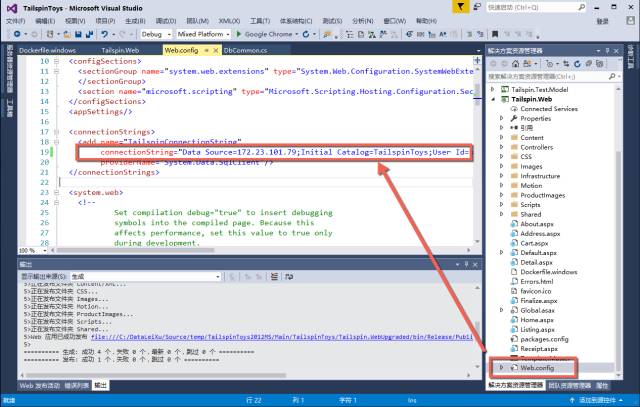Viewport: 640px width, 407px height.
Task: Click 添加到源代码管理 in the status bar
Action: coord(597,400)
